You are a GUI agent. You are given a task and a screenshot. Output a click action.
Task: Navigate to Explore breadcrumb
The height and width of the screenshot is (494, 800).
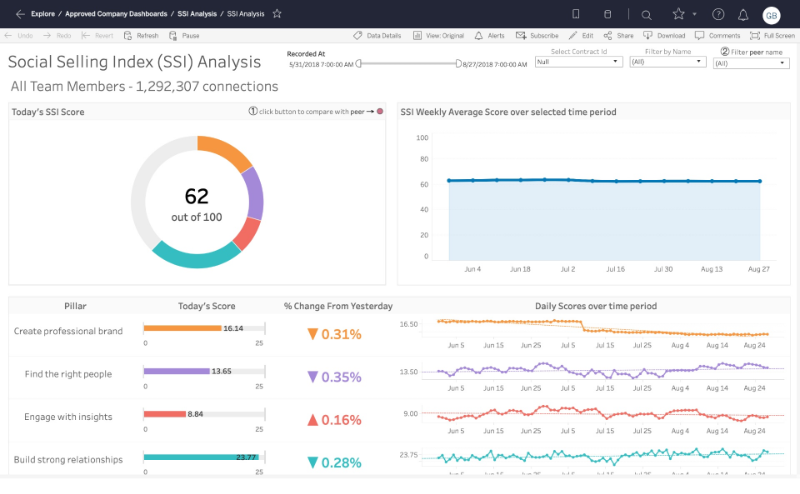pyautogui.click(x=43, y=14)
